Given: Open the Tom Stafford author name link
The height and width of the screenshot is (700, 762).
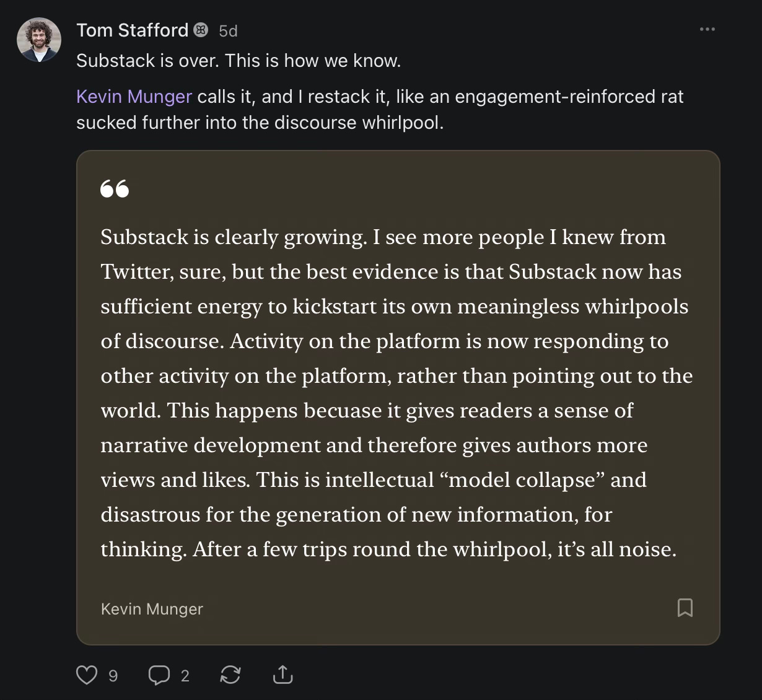Looking at the screenshot, I should 132,30.
